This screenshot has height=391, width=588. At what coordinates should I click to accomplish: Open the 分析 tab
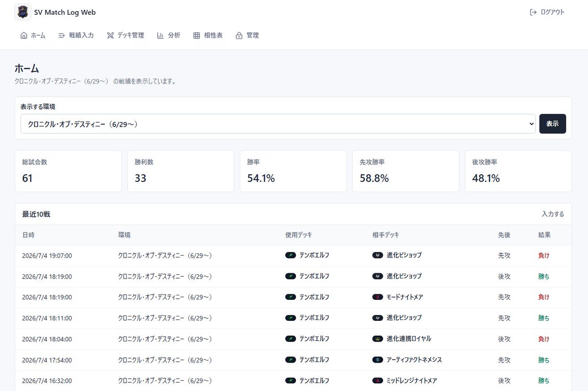click(x=169, y=35)
